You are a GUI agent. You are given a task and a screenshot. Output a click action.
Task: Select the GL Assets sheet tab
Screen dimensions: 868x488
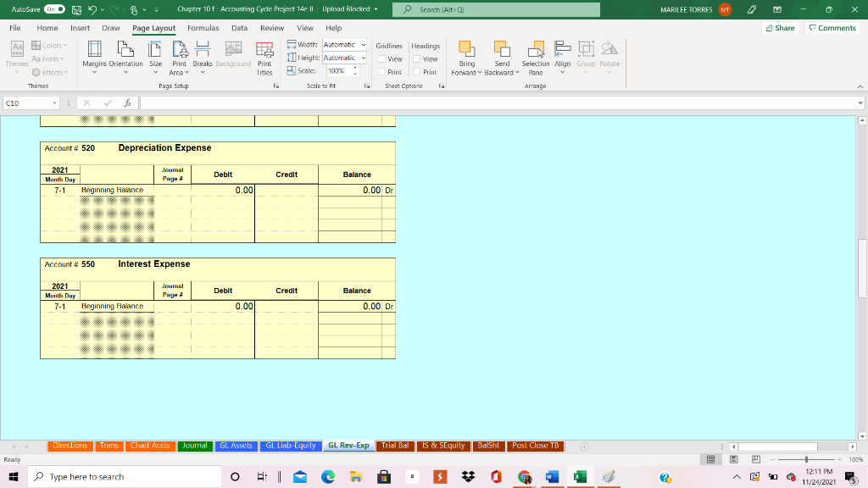click(x=236, y=446)
